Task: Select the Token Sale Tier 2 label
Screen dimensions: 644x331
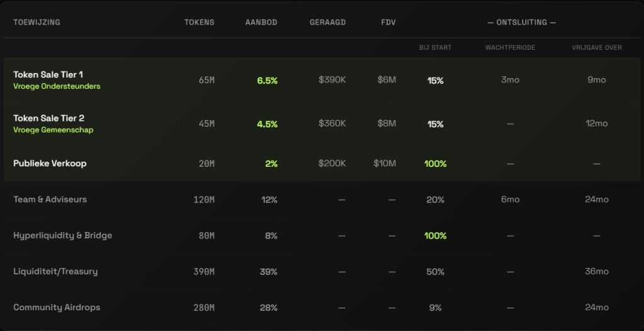Action: pos(48,118)
